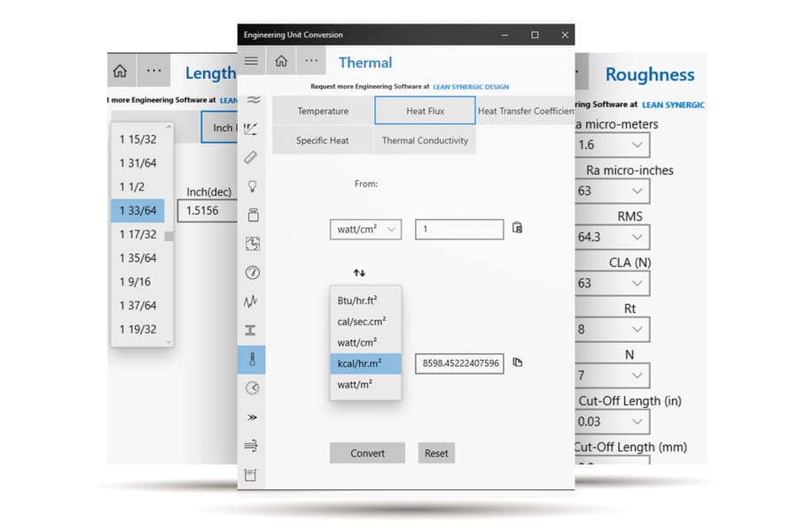The height and width of the screenshot is (532, 798).
Task: Click the scroll-down arrow of the fraction list
Action: point(169,342)
